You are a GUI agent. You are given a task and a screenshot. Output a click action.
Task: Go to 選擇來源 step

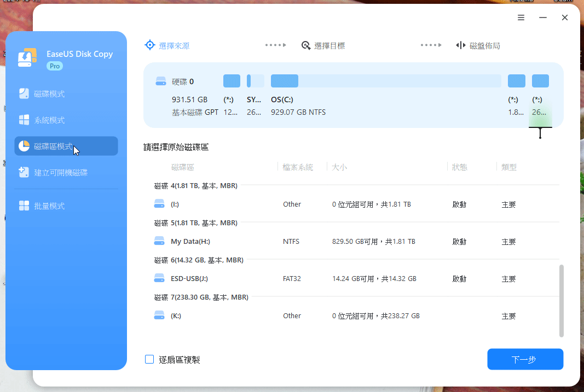coord(167,45)
